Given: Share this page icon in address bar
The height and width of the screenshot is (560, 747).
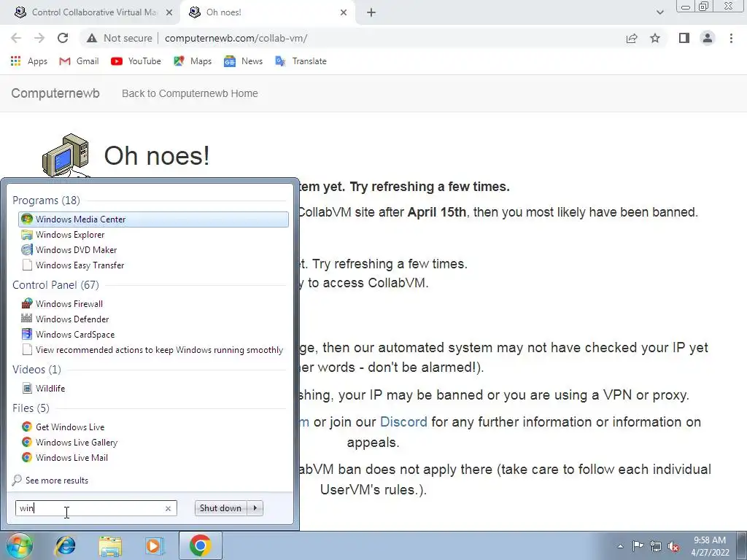Looking at the screenshot, I should [632, 38].
